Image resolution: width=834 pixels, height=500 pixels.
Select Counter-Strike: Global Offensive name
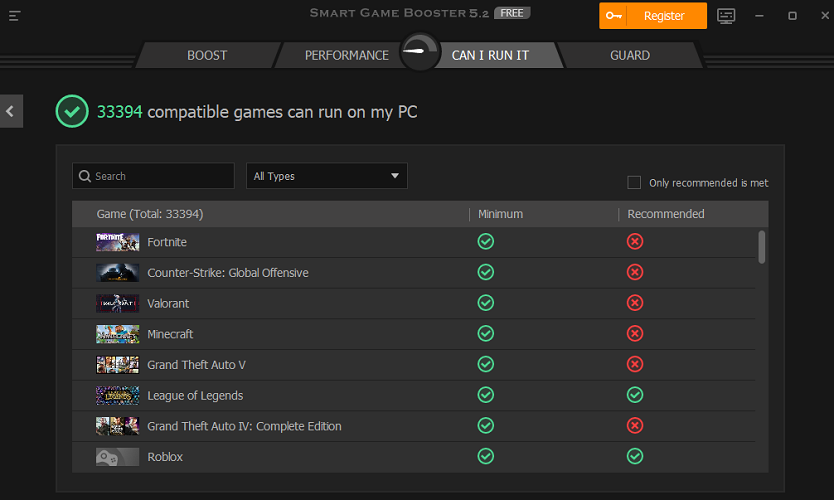(x=228, y=273)
